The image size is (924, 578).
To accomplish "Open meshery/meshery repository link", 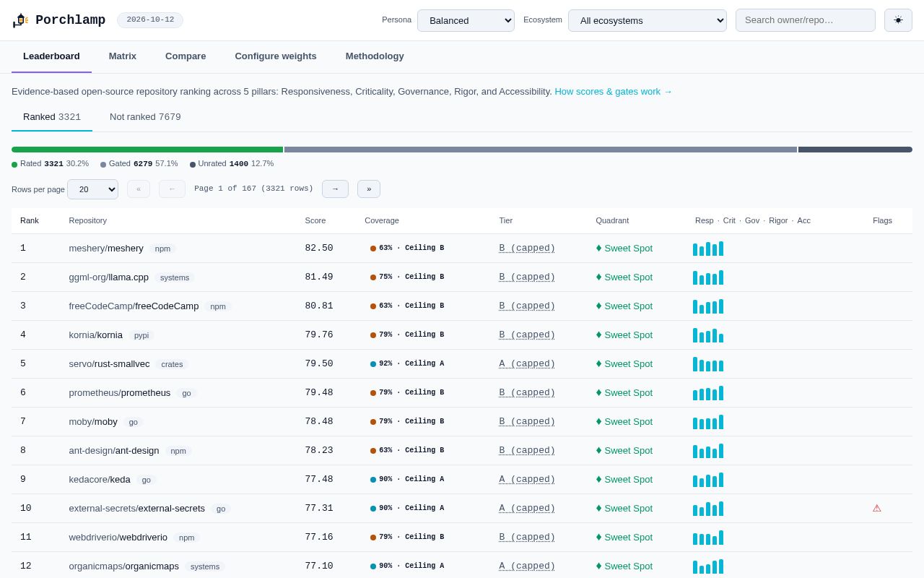I will [106, 249].
